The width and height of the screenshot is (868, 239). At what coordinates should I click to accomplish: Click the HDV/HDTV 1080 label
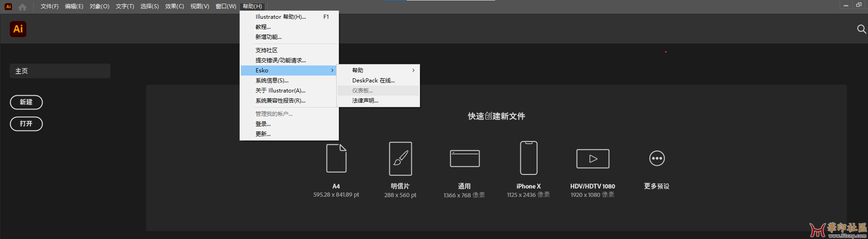(593, 186)
